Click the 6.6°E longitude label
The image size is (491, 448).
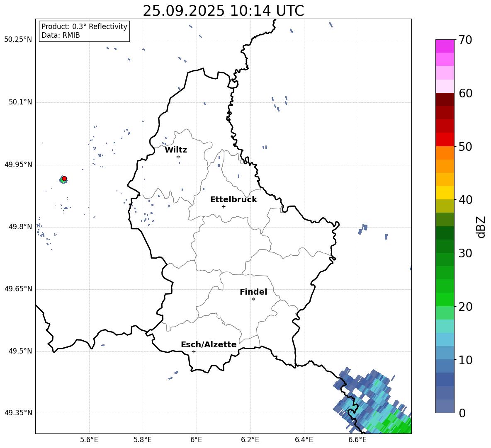[x=357, y=440]
